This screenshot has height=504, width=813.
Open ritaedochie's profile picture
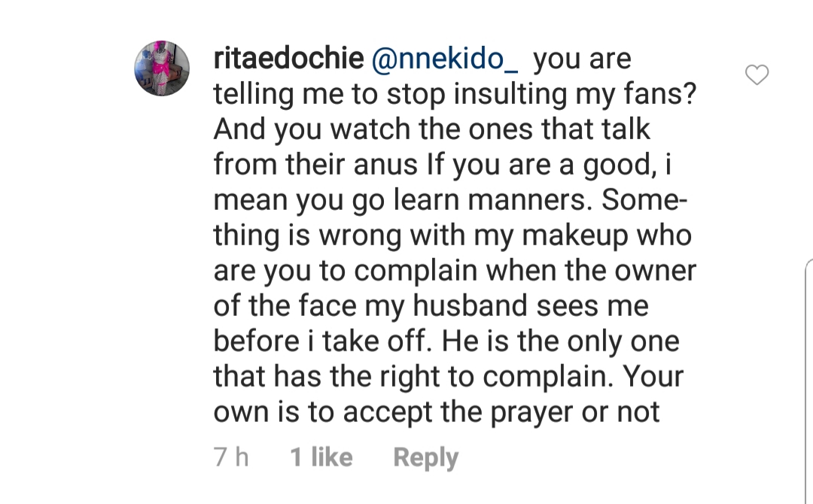point(162,68)
